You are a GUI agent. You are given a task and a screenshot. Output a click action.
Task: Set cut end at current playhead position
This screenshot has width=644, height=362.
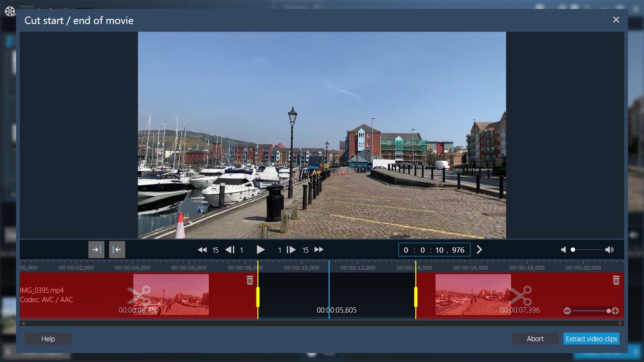pyautogui.click(x=117, y=249)
